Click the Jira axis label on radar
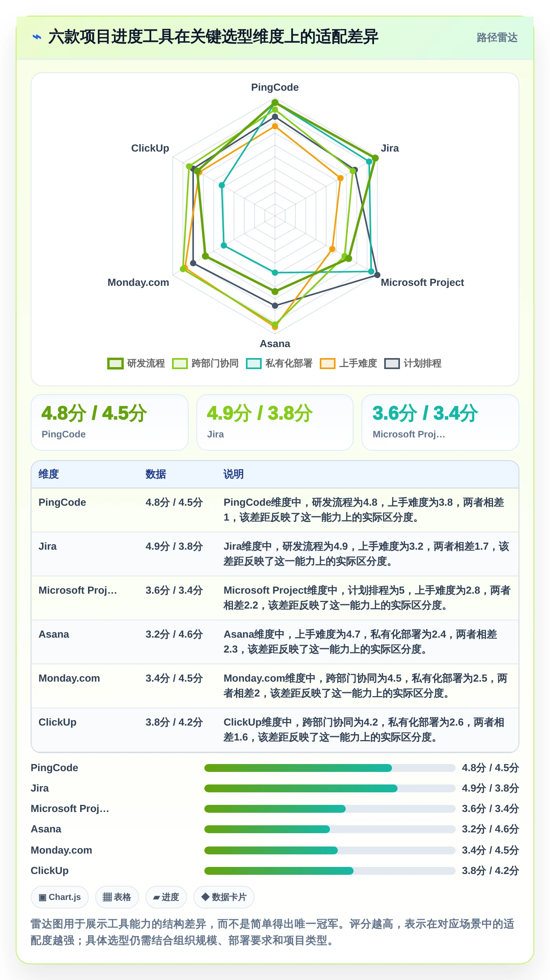 pos(390,148)
